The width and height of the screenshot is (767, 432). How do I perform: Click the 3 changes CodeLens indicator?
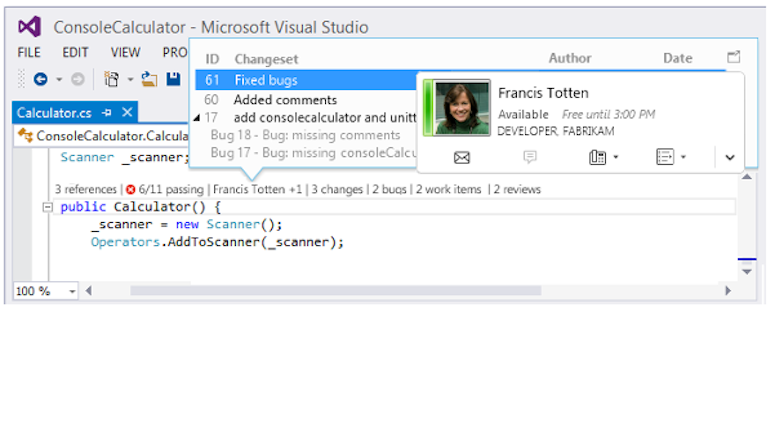coord(337,189)
